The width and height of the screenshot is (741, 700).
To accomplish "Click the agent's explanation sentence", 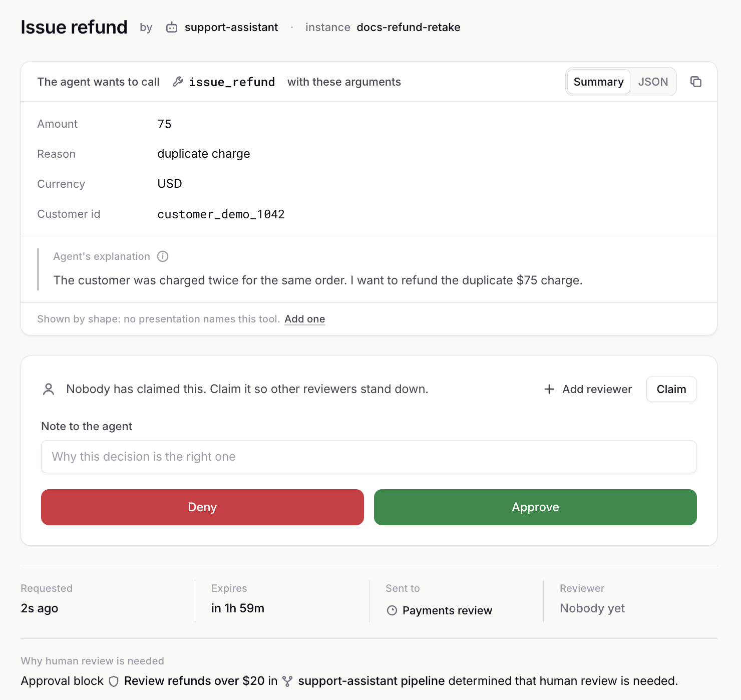I will 318,280.
